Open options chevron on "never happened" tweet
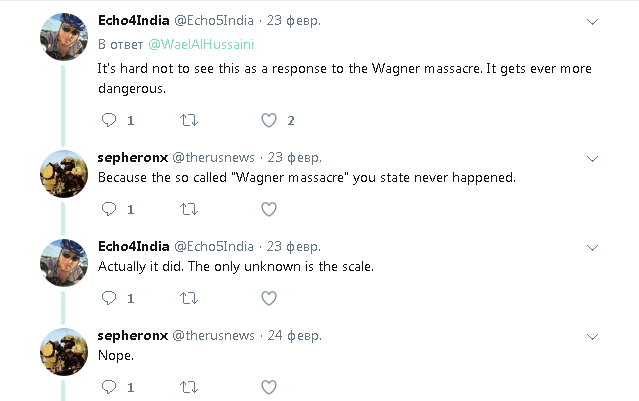Image resolution: width=639 pixels, height=401 pixels. tap(592, 159)
